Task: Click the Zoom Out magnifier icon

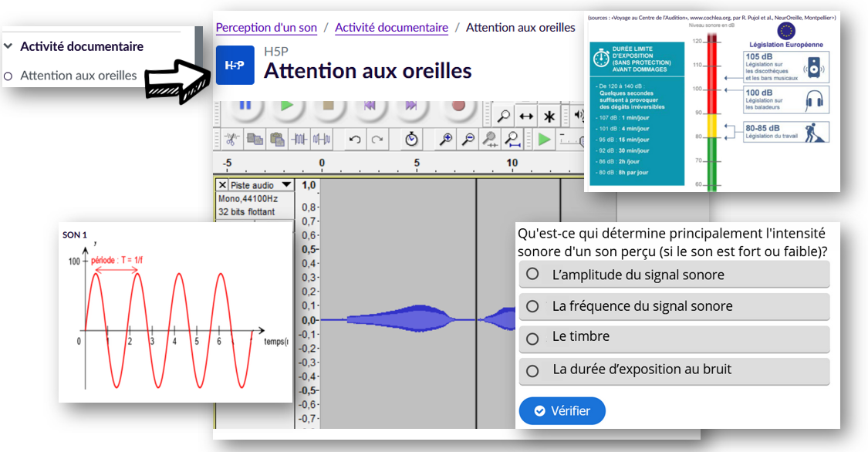Action: [x=468, y=140]
